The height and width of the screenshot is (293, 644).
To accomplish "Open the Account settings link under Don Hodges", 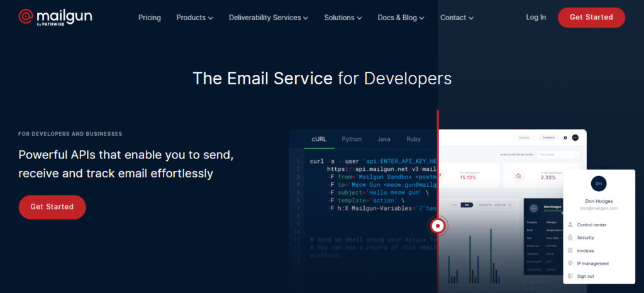I will coord(552,211).
